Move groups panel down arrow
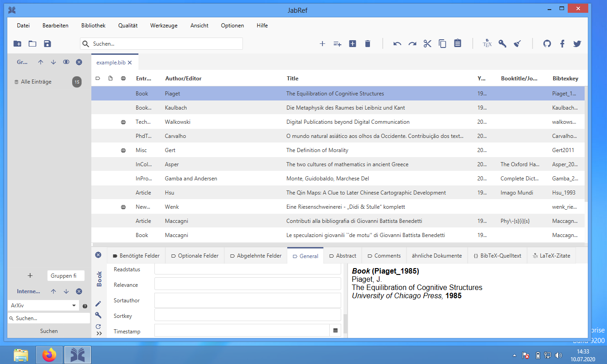607x364 pixels. click(x=53, y=62)
